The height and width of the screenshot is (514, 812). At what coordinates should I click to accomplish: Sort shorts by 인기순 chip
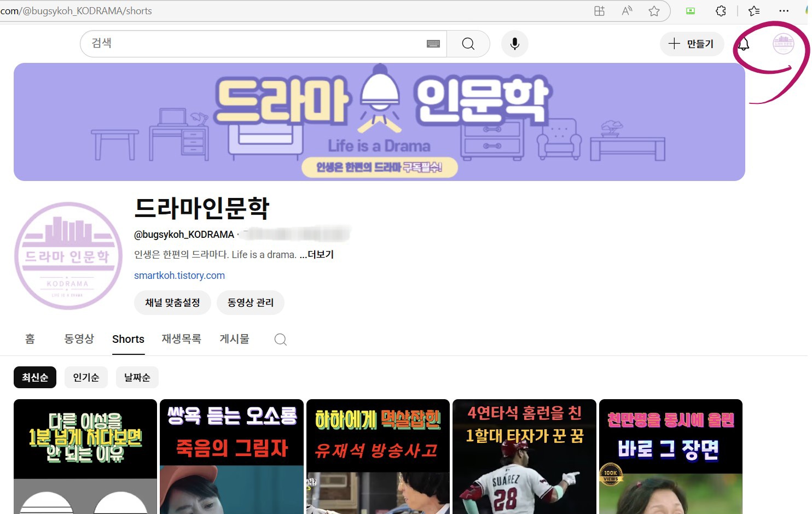[86, 377]
